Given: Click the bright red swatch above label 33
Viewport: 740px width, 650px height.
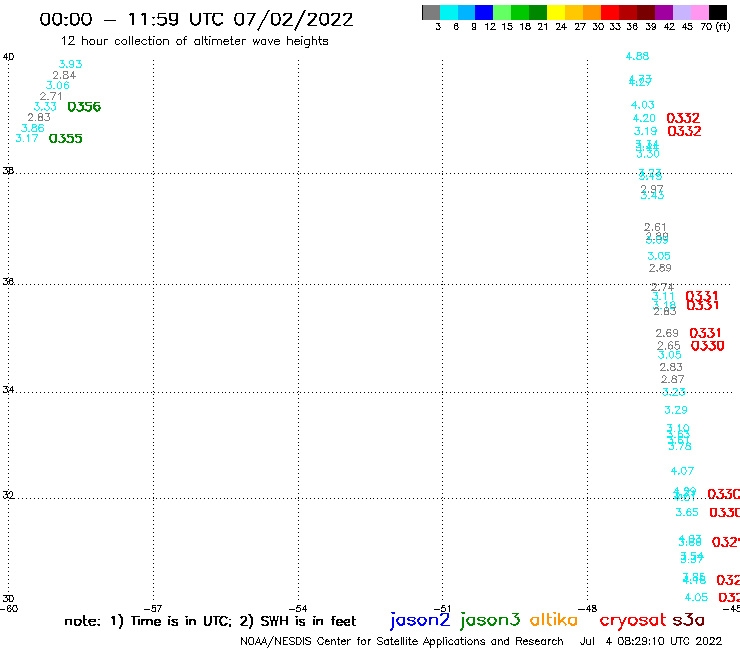Looking at the screenshot, I should 610,12.
